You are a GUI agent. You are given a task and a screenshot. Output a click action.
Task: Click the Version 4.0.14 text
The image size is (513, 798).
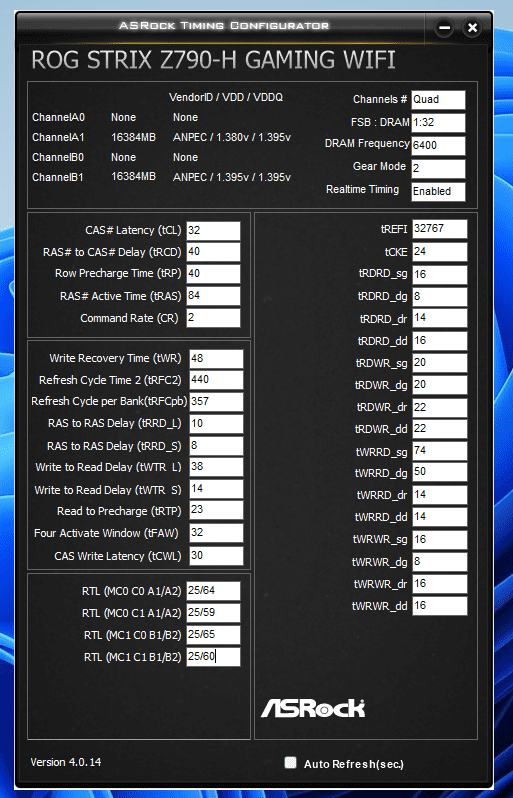[66, 762]
